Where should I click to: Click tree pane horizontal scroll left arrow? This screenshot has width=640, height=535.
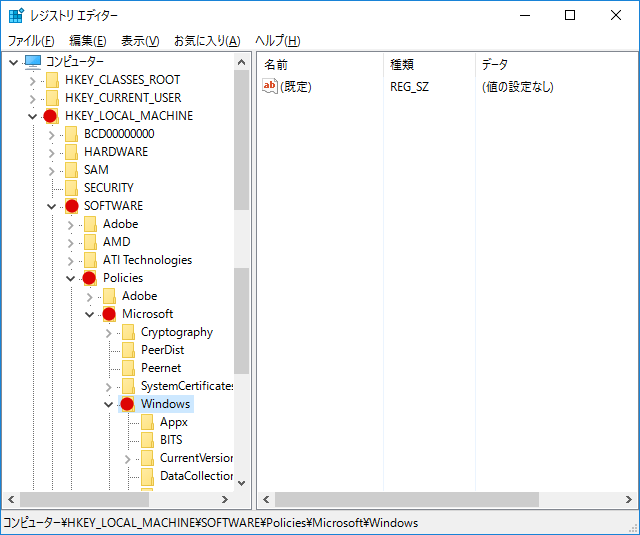coord(11,499)
